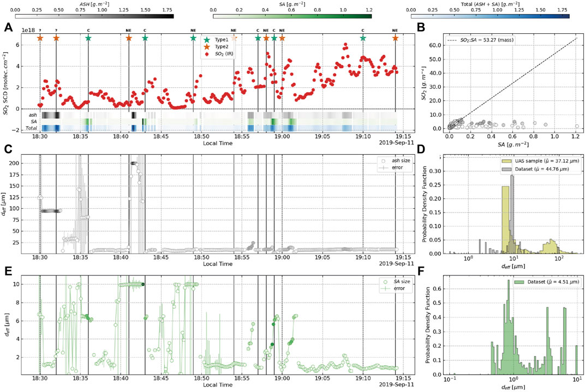Click the SO2 (IR) legend entry
Screen dimensions: 585x392
pos(219,53)
